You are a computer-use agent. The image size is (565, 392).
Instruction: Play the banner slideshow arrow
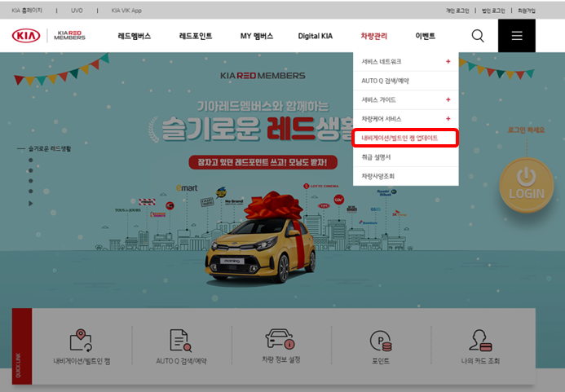click(x=31, y=204)
